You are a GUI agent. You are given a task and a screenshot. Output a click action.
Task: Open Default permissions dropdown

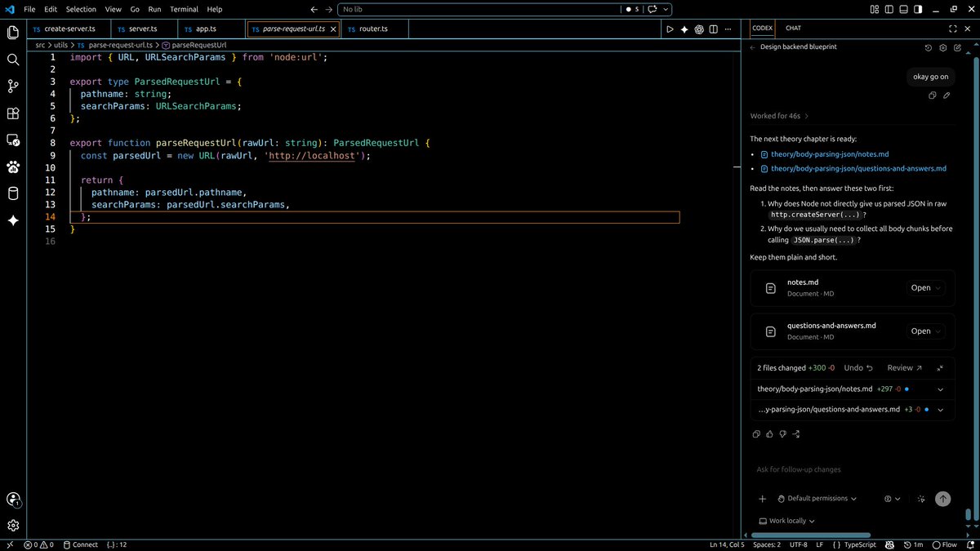tap(817, 499)
